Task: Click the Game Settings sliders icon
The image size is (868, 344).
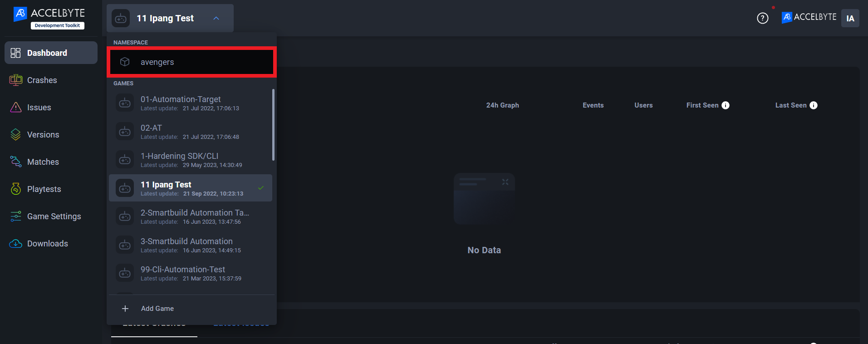Action: (15, 216)
